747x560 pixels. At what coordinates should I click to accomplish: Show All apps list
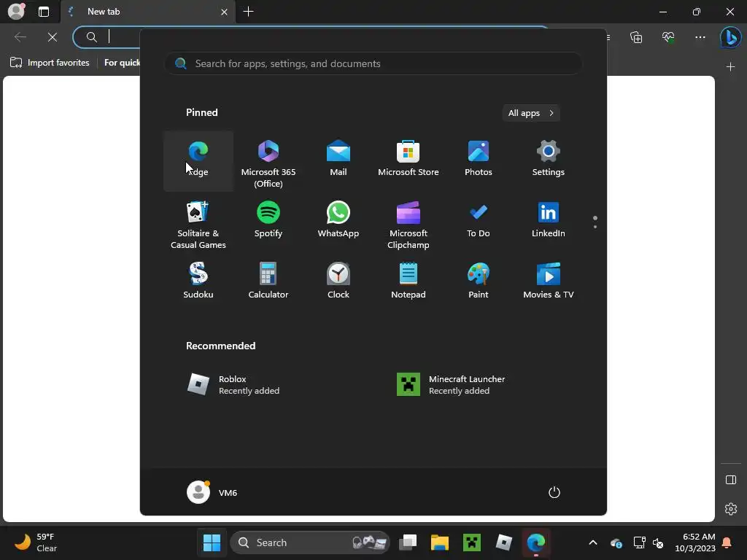[x=531, y=113]
